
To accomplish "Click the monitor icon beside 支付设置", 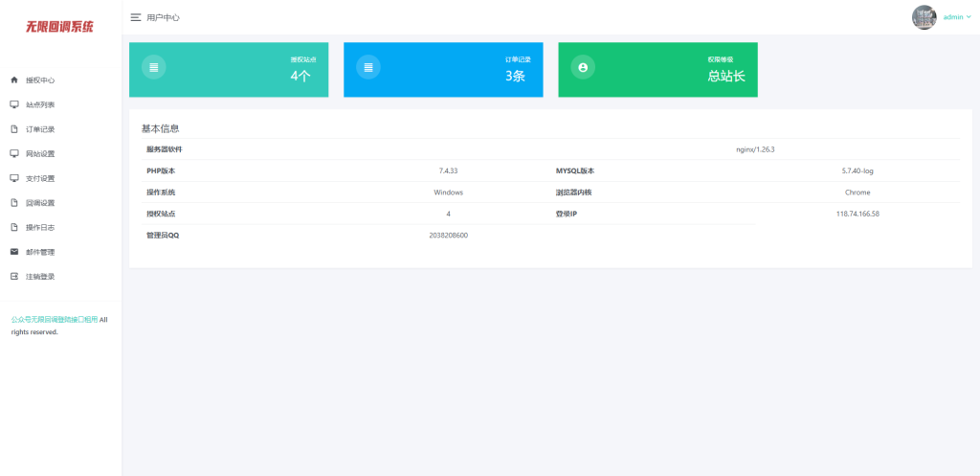I will coord(14,178).
